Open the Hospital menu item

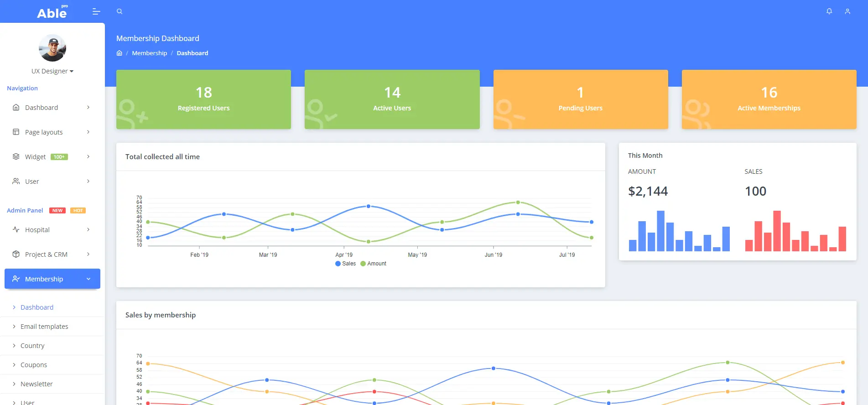click(x=52, y=230)
